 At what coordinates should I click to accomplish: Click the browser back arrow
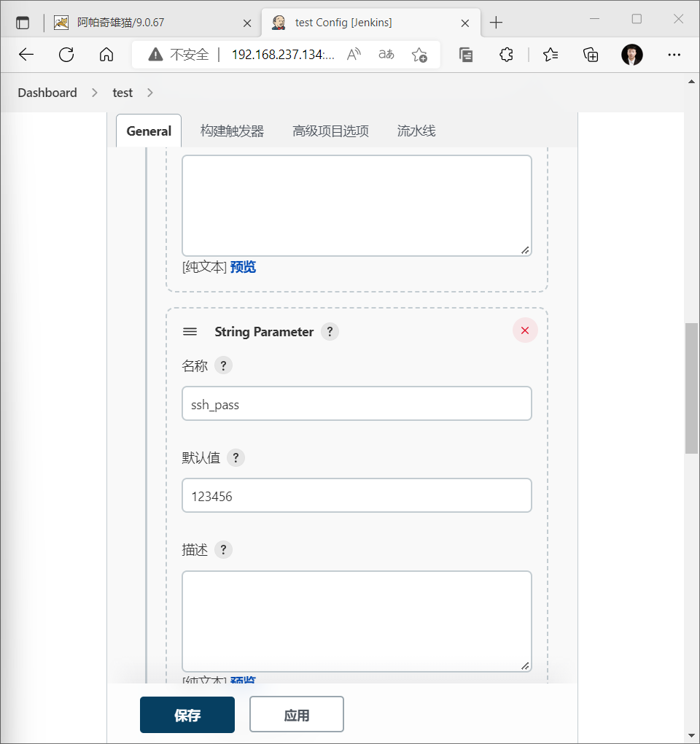[26, 55]
